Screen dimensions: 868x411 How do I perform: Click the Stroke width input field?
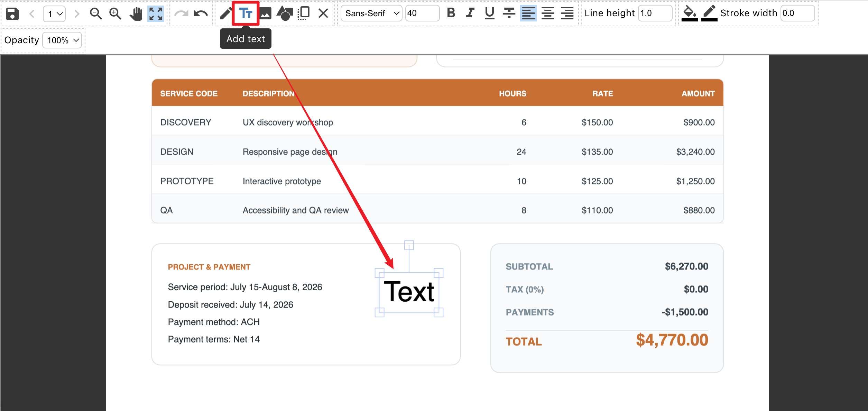[797, 13]
